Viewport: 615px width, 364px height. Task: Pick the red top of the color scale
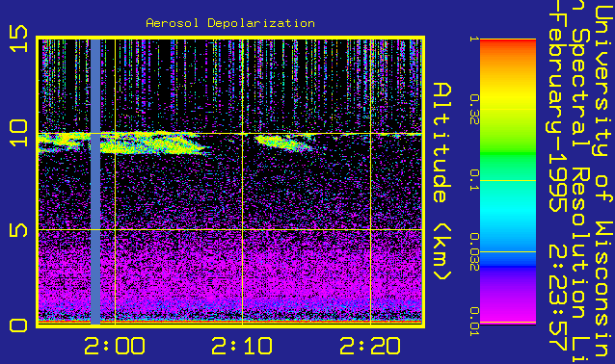[508, 44]
